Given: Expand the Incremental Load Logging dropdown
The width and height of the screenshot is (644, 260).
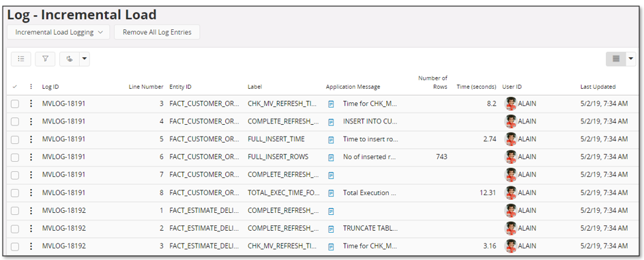Looking at the screenshot, I should pos(58,32).
